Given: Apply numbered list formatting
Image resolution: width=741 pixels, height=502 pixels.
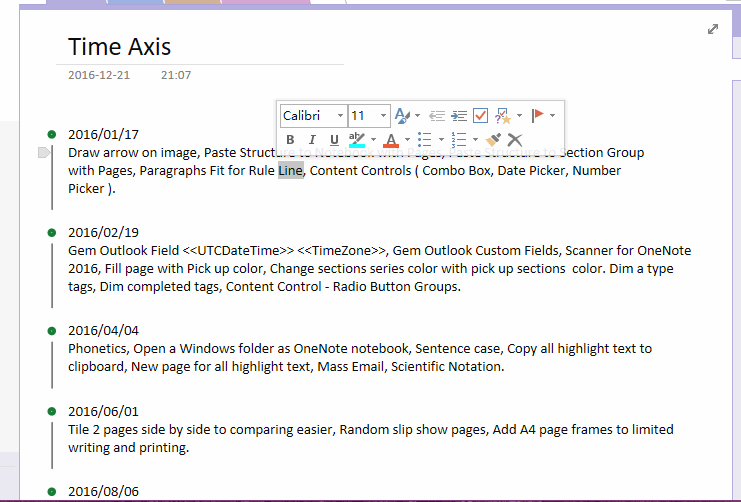Looking at the screenshot, I should coord(459,140).
